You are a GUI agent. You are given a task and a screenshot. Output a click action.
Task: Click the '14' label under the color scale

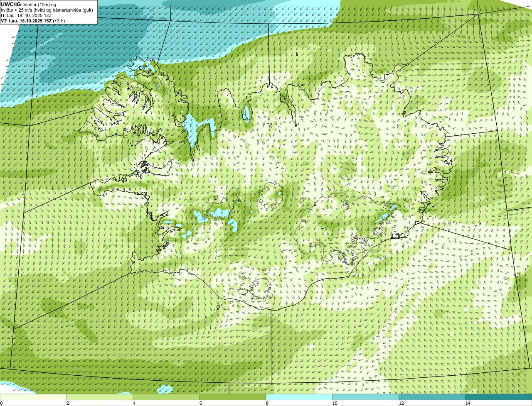[468, 403]
